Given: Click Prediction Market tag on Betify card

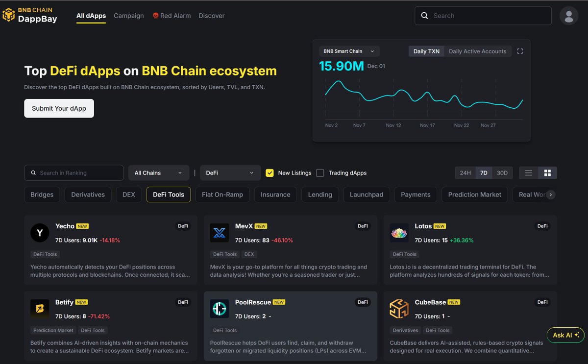Looking at the screenshot, I should 53,330.
